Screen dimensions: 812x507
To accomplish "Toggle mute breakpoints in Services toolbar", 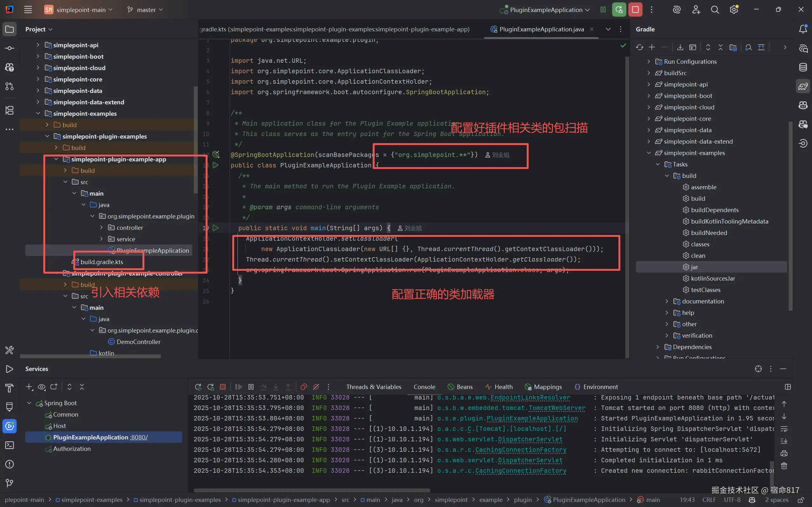I will (316, 387).
